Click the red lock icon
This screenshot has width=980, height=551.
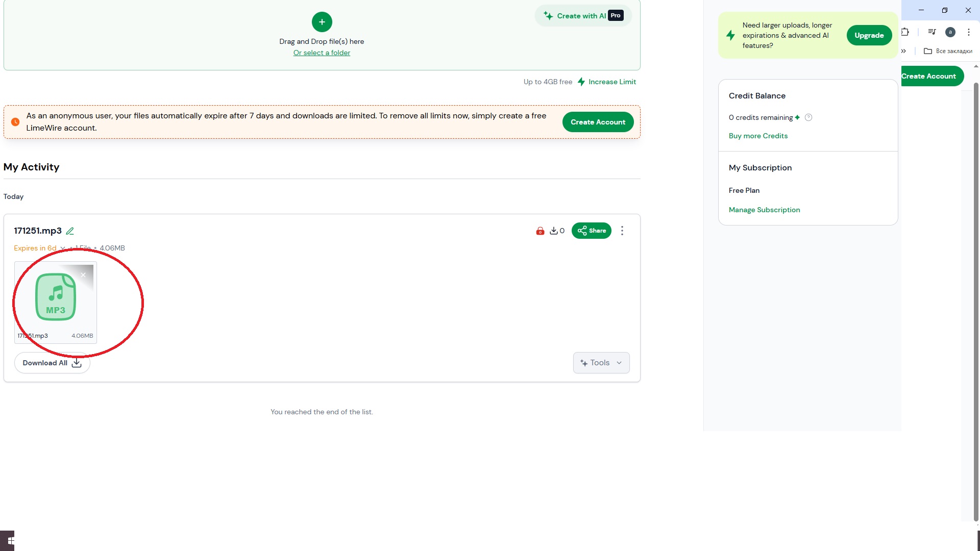point(540,231)
